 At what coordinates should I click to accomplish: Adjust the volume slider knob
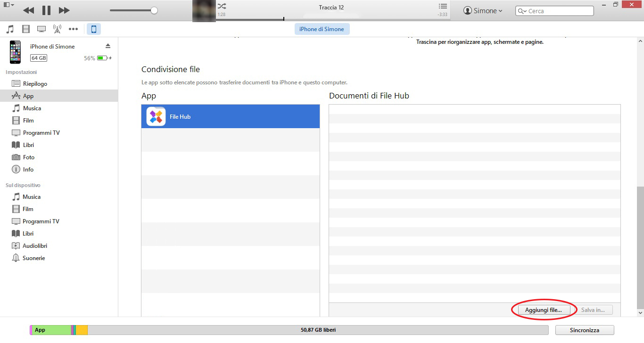pyautogui.click(x=154, y=10)
